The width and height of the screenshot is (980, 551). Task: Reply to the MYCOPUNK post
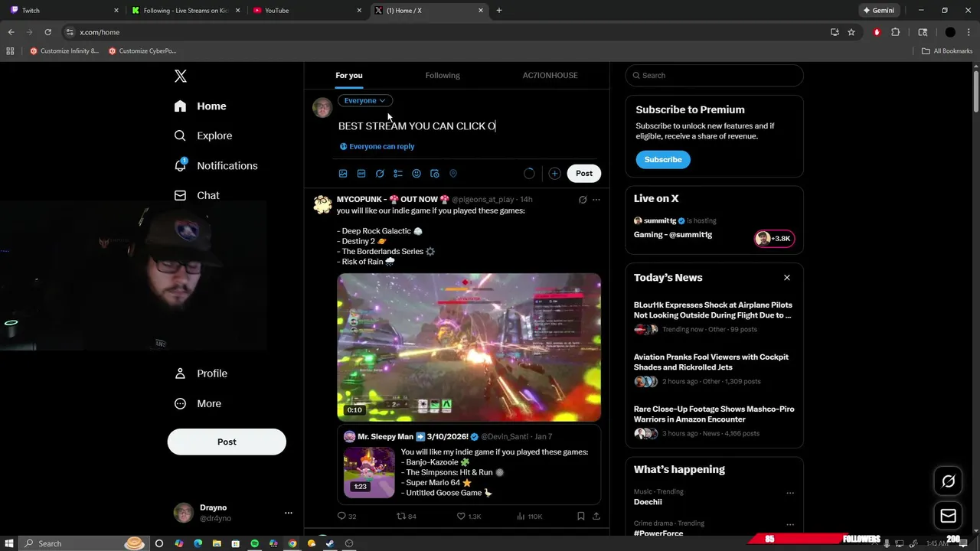347,517
